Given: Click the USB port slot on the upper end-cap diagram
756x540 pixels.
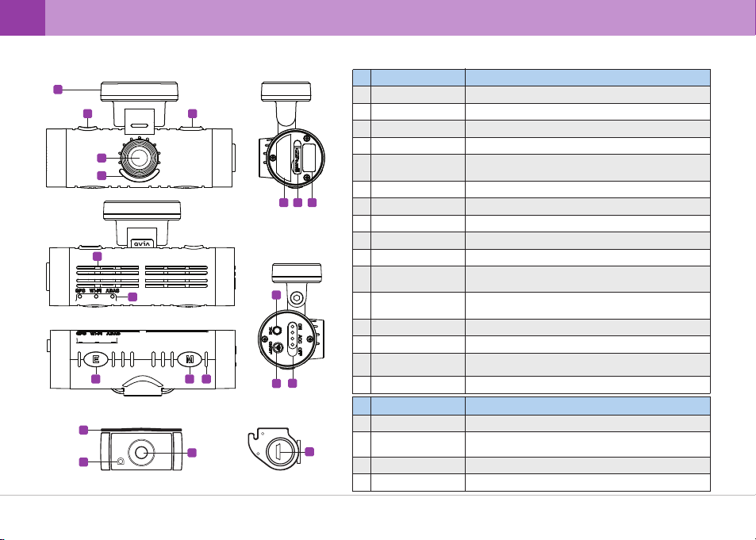Looking at the screenshot, I should [x=297, y=157].
